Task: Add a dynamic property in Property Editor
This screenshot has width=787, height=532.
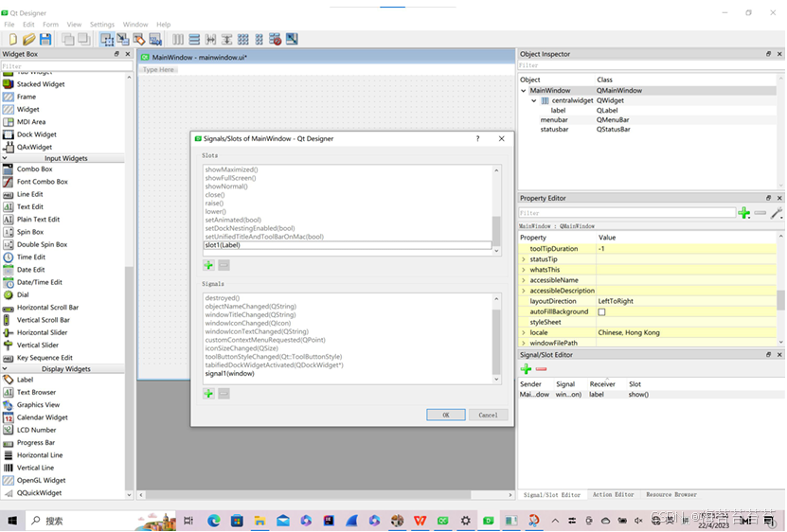Action: pos(743,213)
